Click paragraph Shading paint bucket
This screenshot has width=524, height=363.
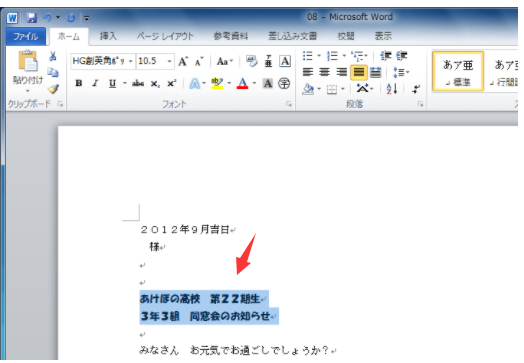click(308, 89)
